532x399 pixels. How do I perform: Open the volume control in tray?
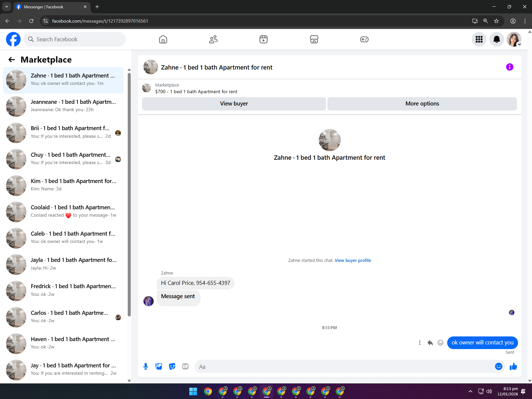489,391
